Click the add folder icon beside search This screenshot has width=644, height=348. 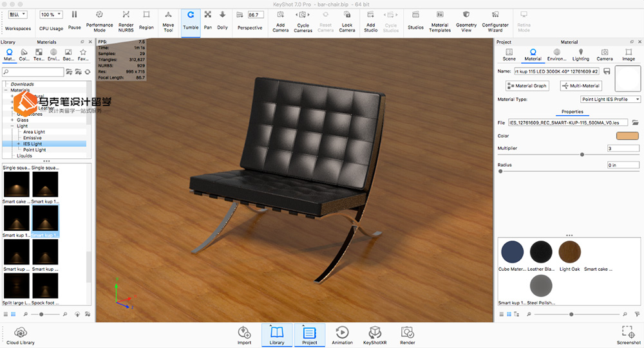coord(69,72)
